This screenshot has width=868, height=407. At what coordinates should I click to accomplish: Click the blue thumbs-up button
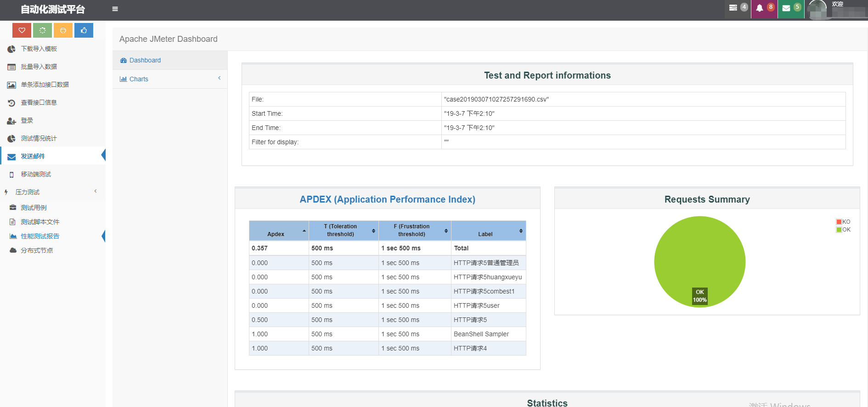point(84,30)
